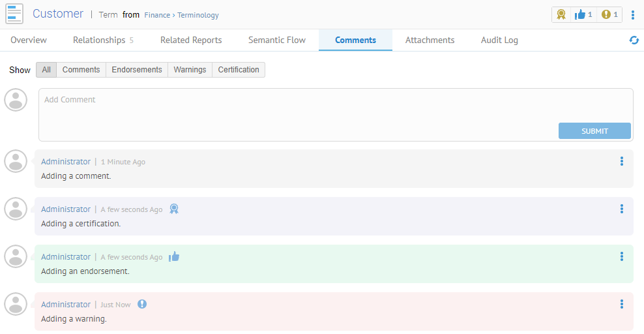
Task: Click the warning exclamation counter in header
Action: (x=609, y=14)
